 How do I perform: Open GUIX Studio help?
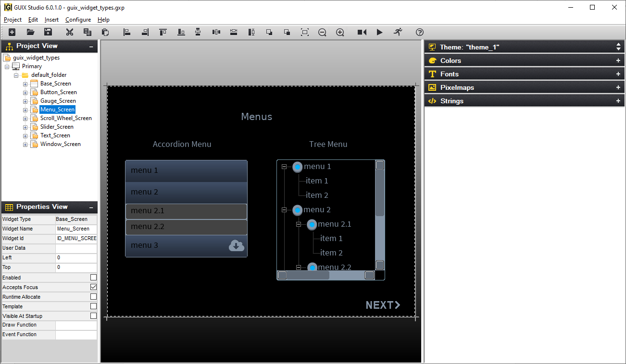point(419,32)
